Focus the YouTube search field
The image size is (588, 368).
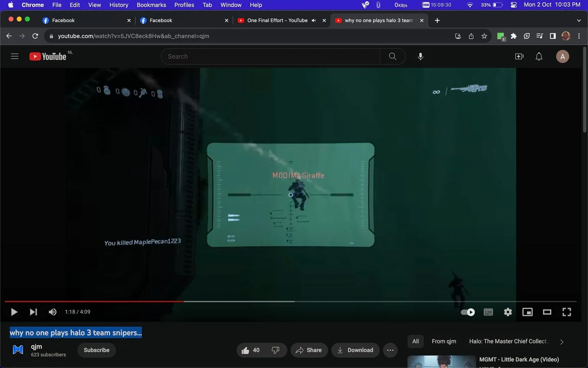point(270,56)
